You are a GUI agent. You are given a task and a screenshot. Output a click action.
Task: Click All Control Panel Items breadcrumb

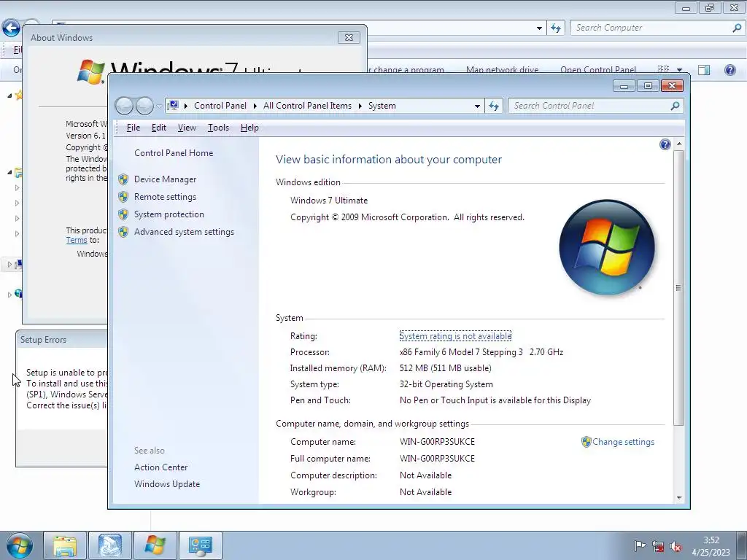tap(307, 106)
